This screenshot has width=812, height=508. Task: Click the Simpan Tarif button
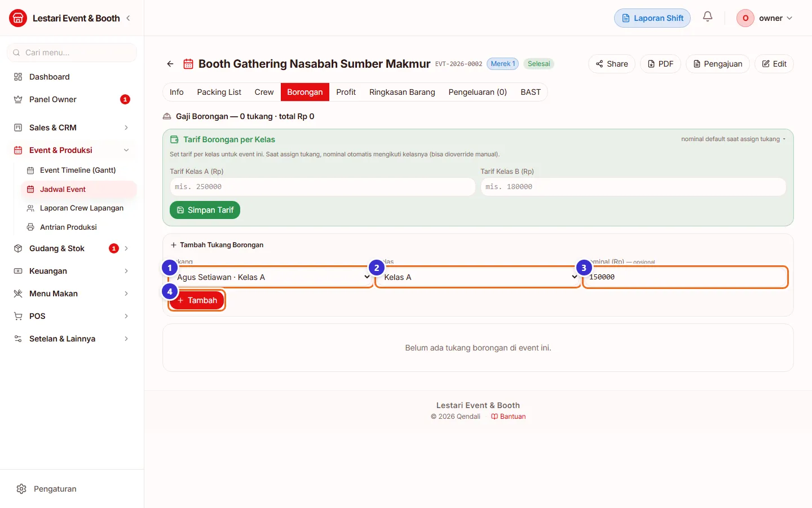[205, 210]
